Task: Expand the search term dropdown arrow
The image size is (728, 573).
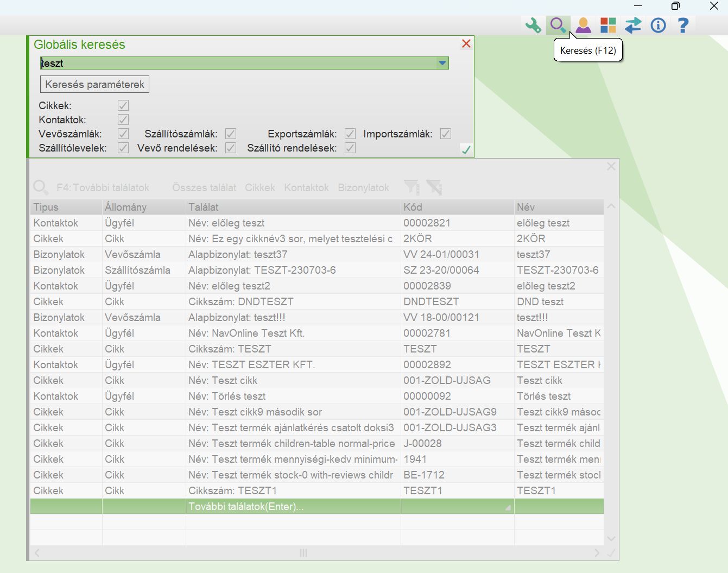Action: 442,64
